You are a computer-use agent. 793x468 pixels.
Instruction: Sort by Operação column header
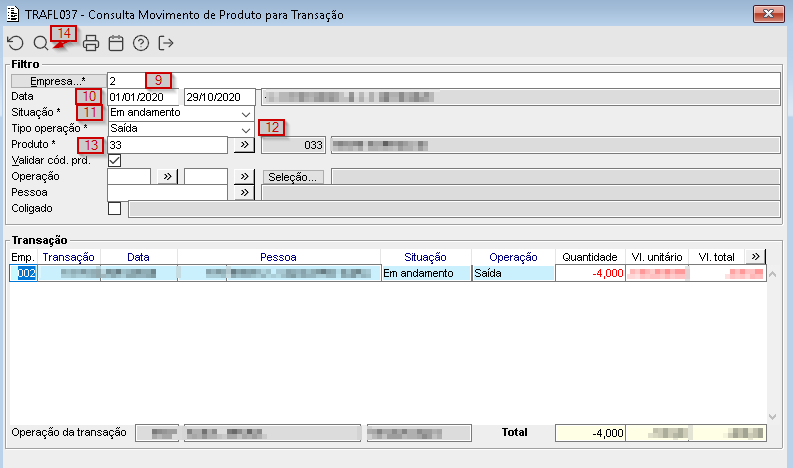click(x=513, y=257)
